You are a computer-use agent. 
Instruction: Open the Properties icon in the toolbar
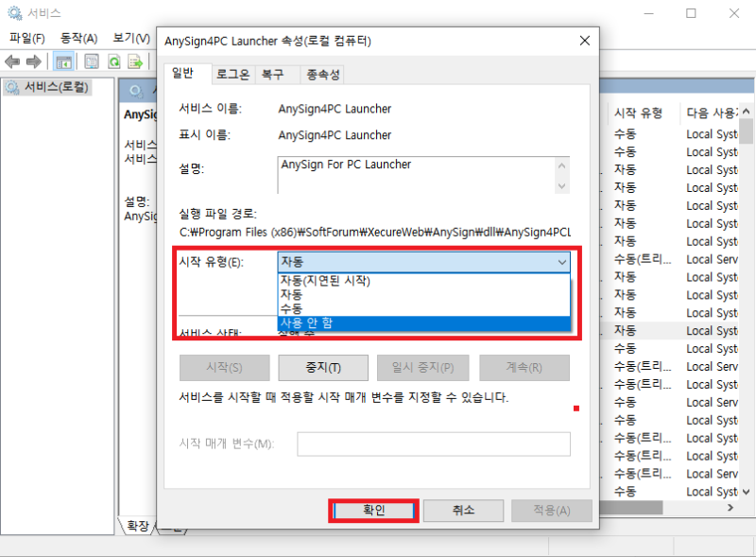pos(91,61)
